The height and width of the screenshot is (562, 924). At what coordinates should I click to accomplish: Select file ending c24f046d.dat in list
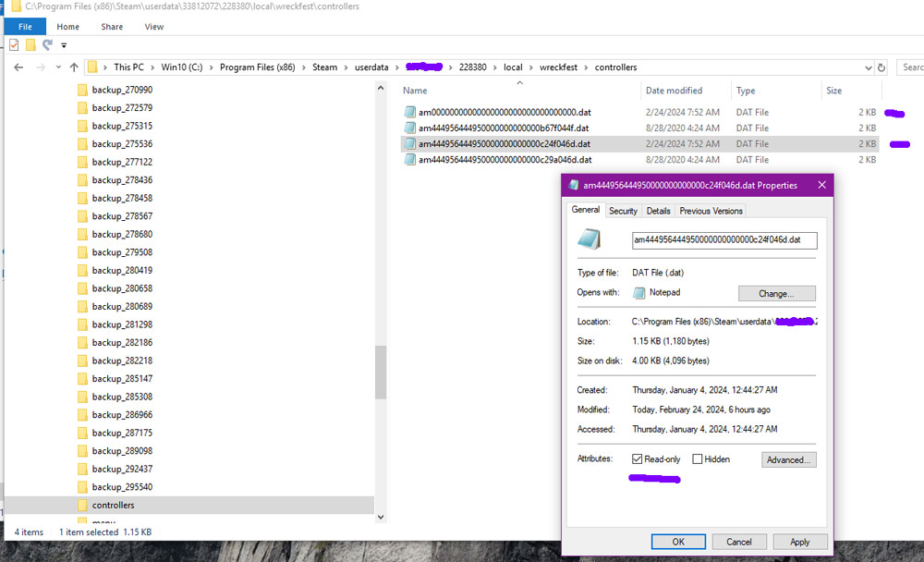[x=505, y=144]
